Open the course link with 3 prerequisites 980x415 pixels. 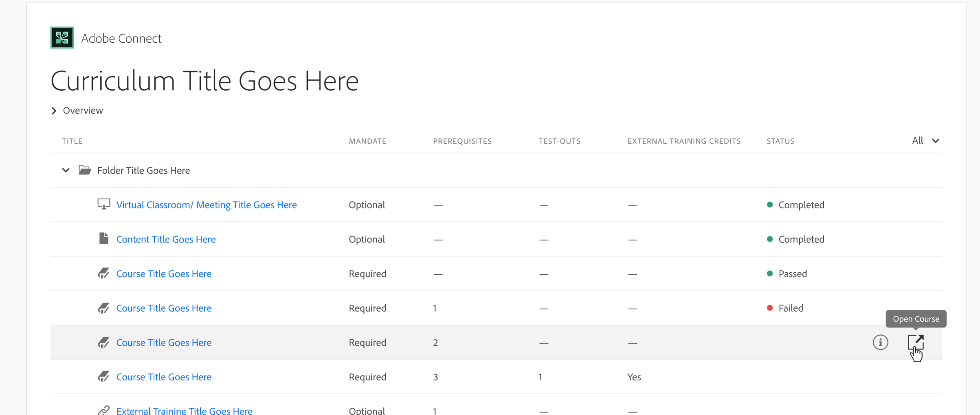pyautogui.click(x=164, y=377)
